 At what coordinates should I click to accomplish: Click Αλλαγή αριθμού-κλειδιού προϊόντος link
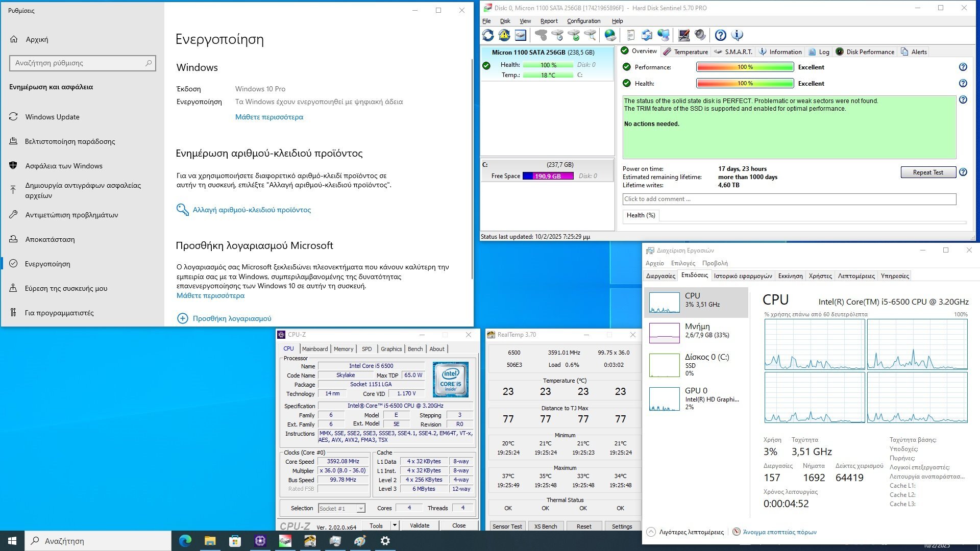click(252, 210)
